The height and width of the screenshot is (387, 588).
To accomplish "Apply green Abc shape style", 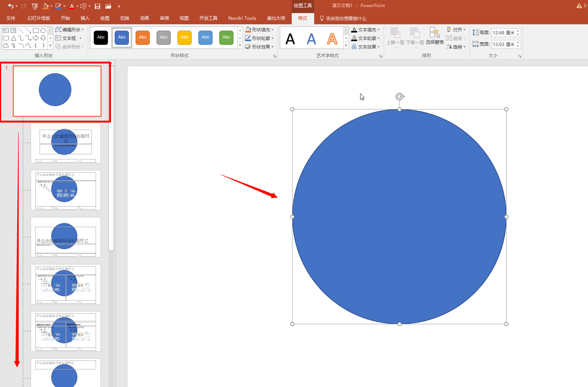I will tap(226, 38).
